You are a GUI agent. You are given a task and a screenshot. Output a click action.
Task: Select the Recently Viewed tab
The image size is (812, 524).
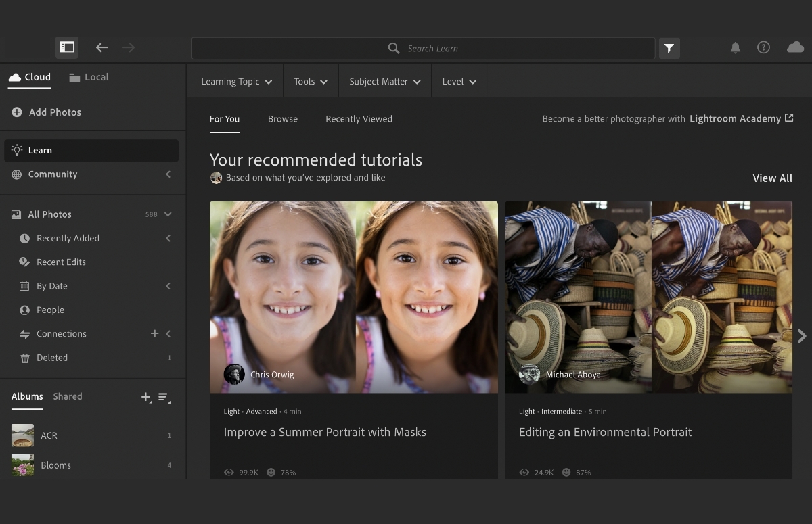point(359,119)
